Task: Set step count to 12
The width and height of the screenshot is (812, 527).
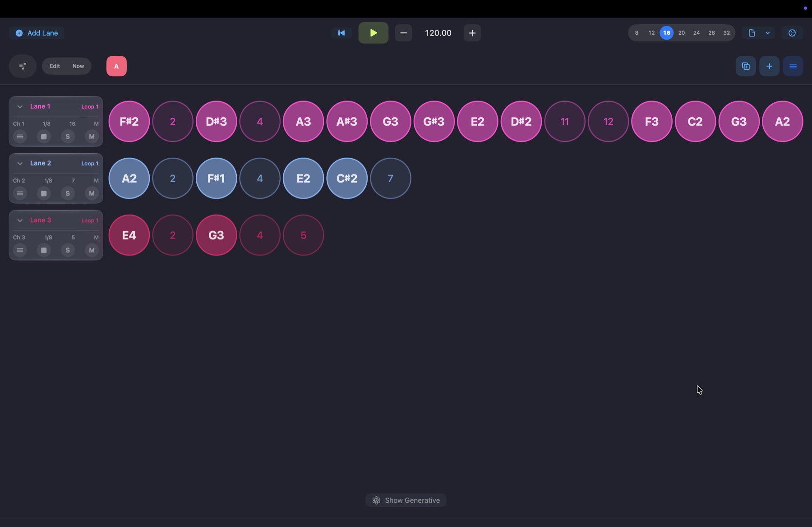Action: click(x=651, y=33)
